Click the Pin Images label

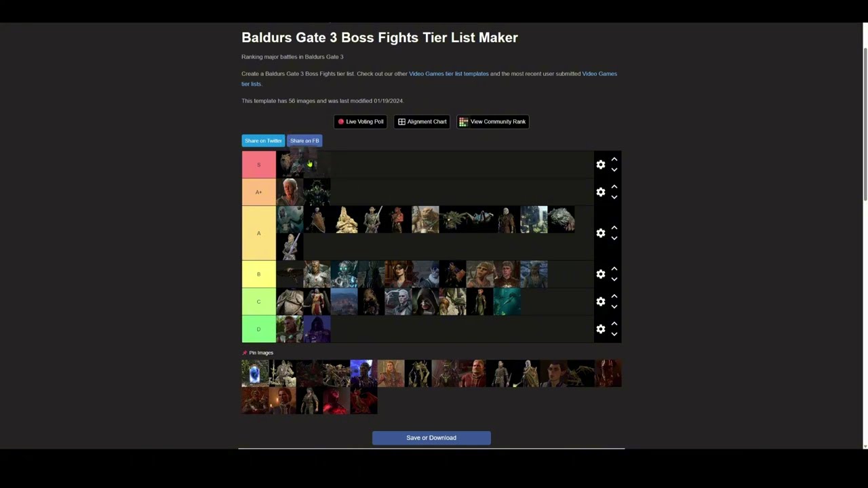pyautogui.click(x=261, y=353)
